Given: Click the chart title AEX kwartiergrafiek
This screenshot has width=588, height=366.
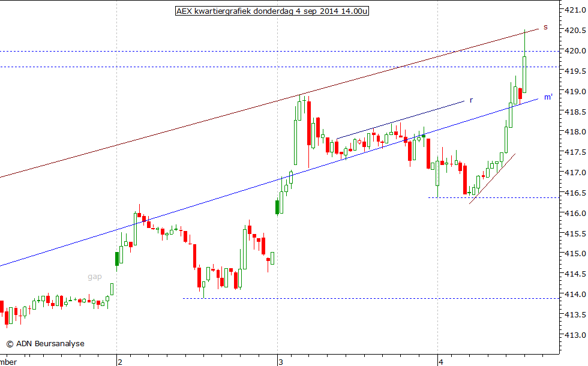Looking at the screenshot, I should tap(272, 11).
